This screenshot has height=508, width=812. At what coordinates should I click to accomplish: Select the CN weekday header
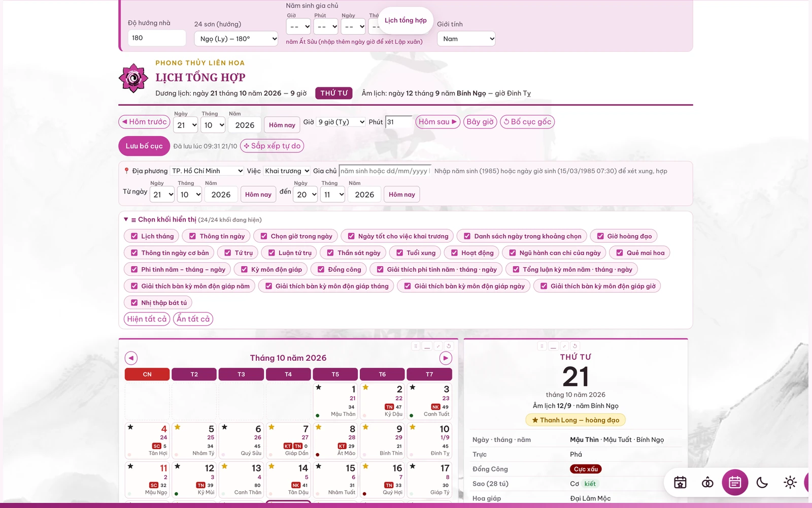tap(147, 374)
